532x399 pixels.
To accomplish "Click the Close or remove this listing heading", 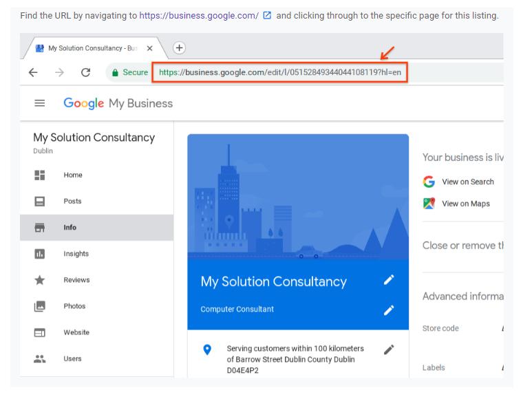I will 462,245.
